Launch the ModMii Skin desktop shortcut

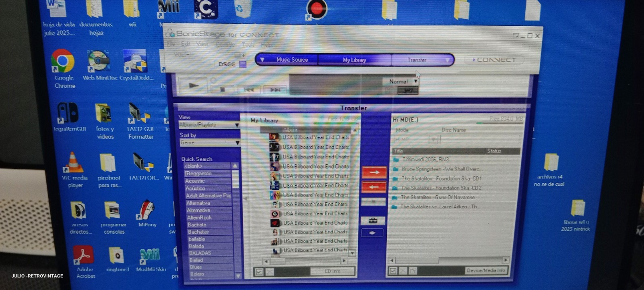pos(151,260)
